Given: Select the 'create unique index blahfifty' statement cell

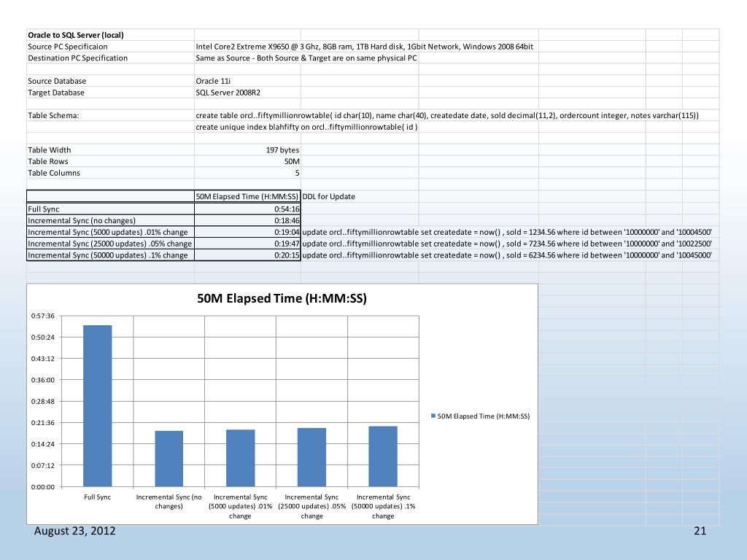Looking at the screenshot, I should [x=307, y=127].
